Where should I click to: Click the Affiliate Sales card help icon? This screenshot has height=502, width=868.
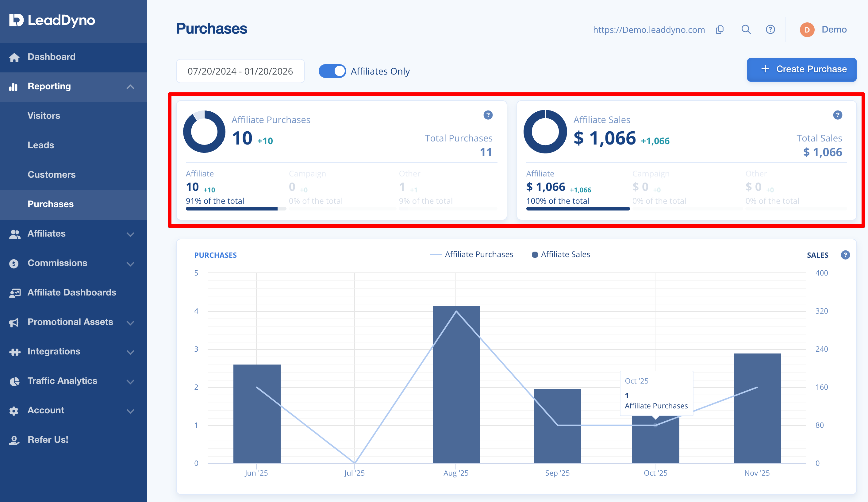click(837, 115)
